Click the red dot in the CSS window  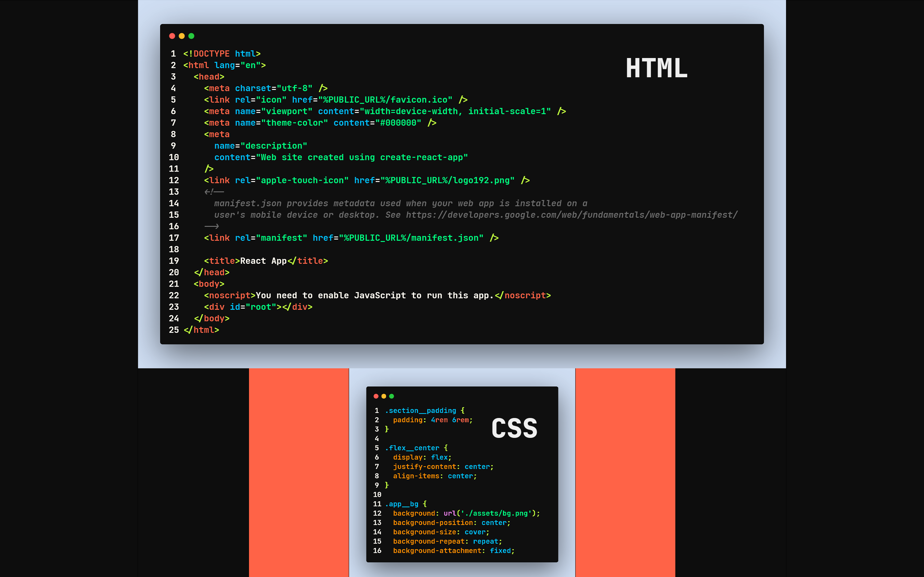(x=376, y=396)
